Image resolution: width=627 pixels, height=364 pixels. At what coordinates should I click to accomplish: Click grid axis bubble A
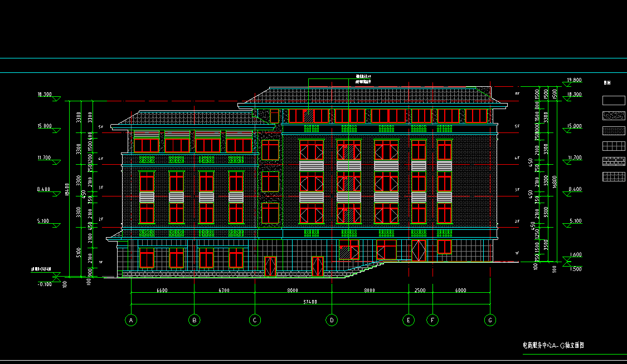click(x=131, y=320)
